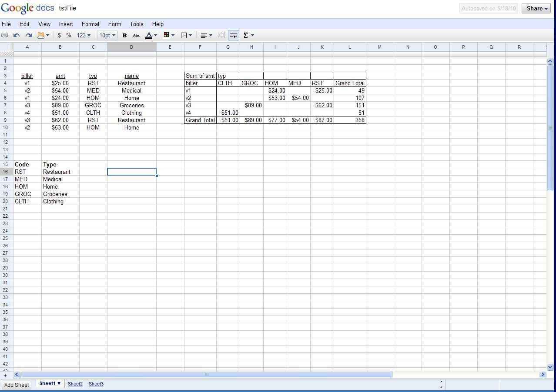Click the Add Sheet button
Image resolution: width=556 pixels, height=392 pixels.
tap(16, 385)
